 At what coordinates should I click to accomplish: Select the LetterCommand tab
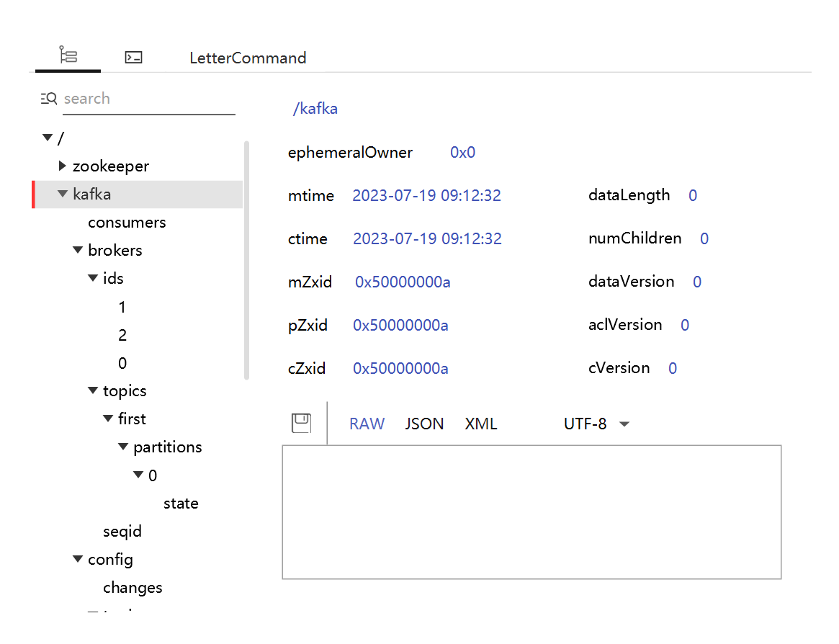coord(248,58)
